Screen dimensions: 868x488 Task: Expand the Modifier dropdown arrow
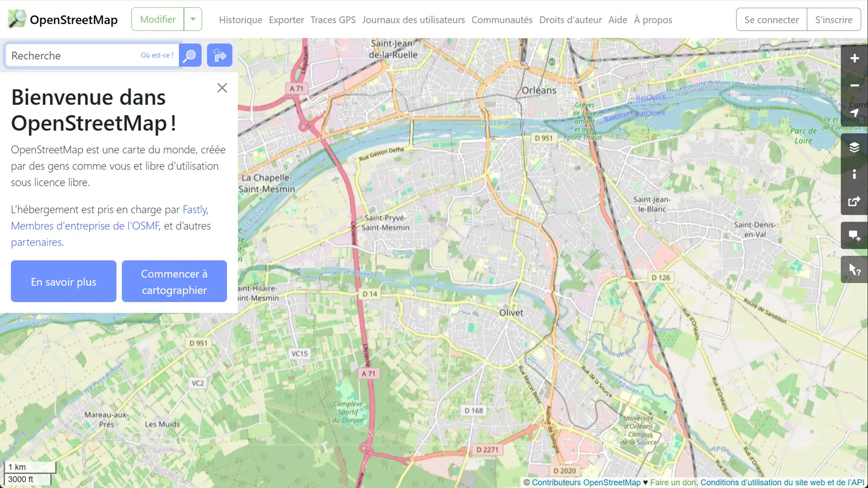tap(193, 19)
